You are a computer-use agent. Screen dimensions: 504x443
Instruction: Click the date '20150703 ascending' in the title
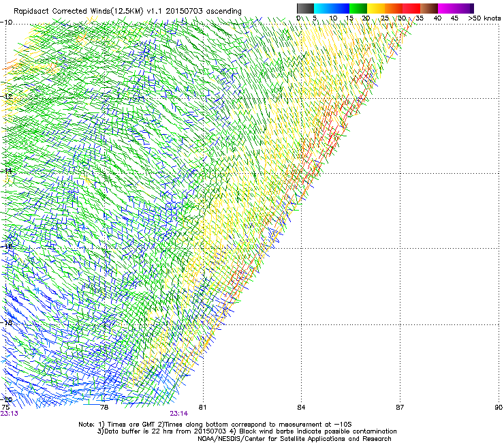point(204,11)
